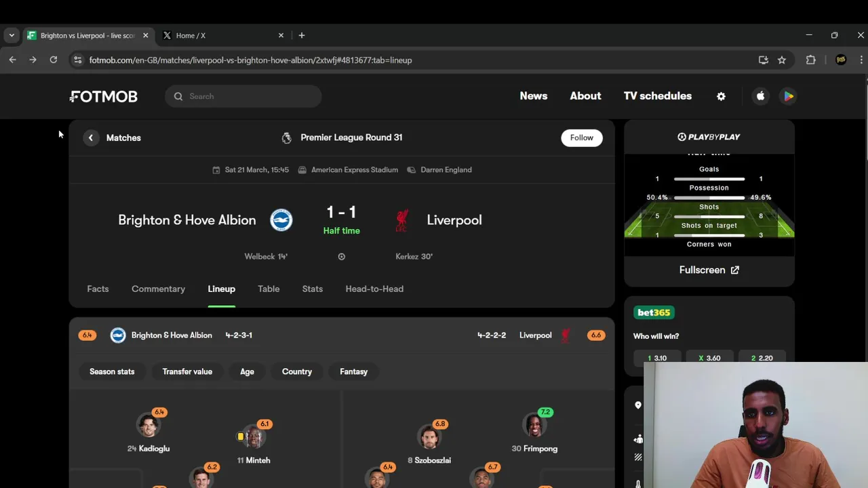Image resolution: width=868 pixels, height=488 pixels.
Task: Click the Brighton club crest in scoreboard
Action: pyautogui.click(x=281, y=220)
